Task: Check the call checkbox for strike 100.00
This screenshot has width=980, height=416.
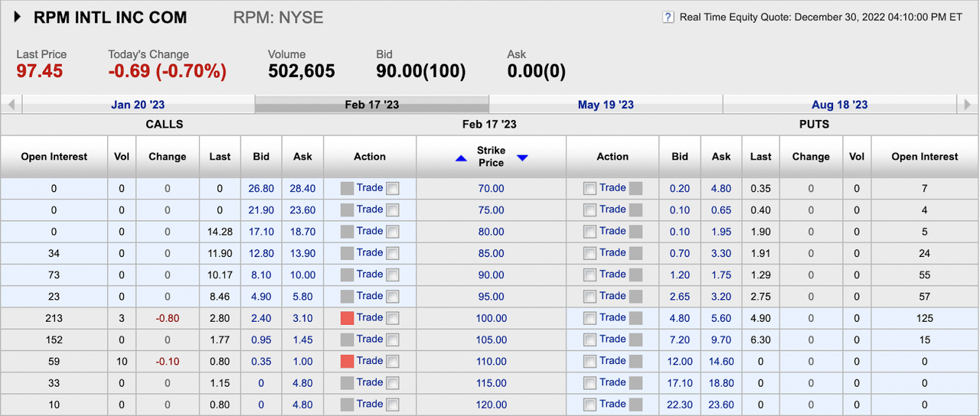Action: 393,318
